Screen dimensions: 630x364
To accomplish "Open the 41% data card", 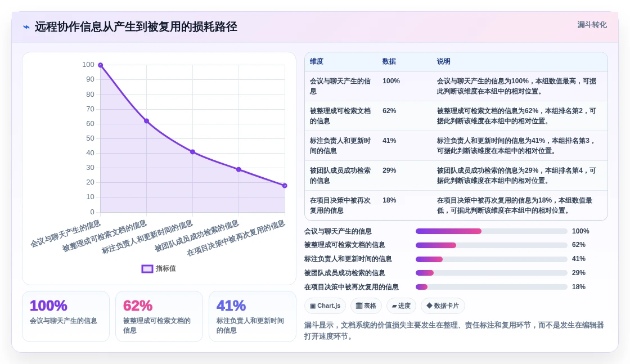I will tap(253, 317).
